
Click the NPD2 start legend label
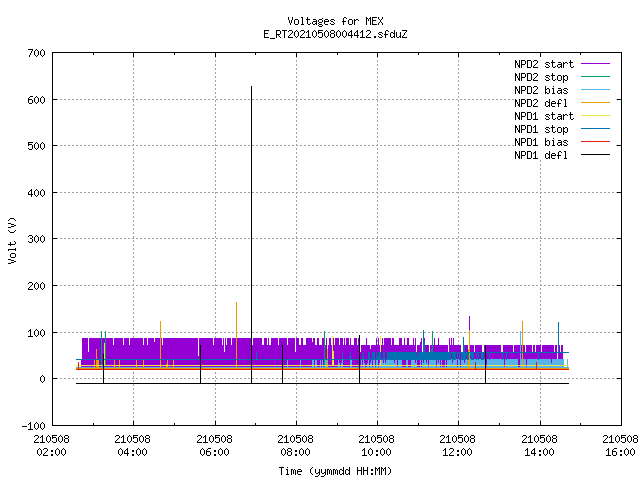click(544, 64)
